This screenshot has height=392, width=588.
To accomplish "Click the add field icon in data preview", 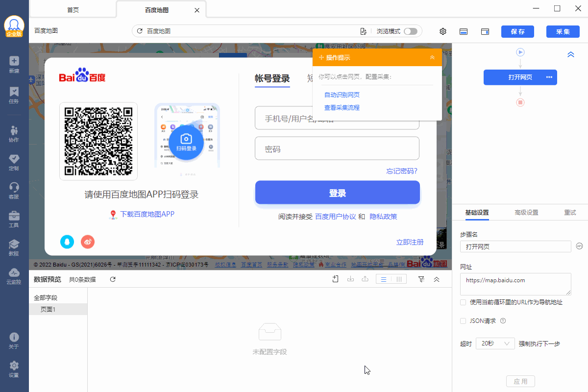I will pos(336,279).
